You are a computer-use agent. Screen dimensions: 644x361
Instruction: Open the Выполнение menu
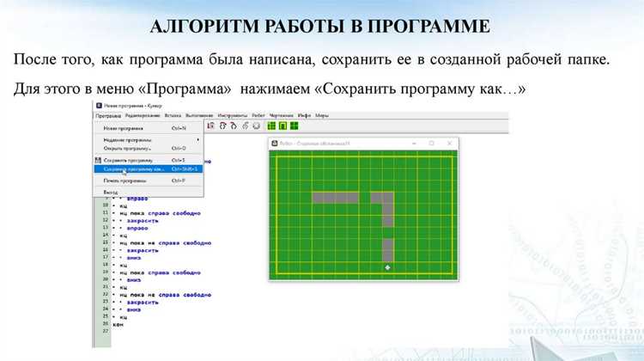(199, 115)
